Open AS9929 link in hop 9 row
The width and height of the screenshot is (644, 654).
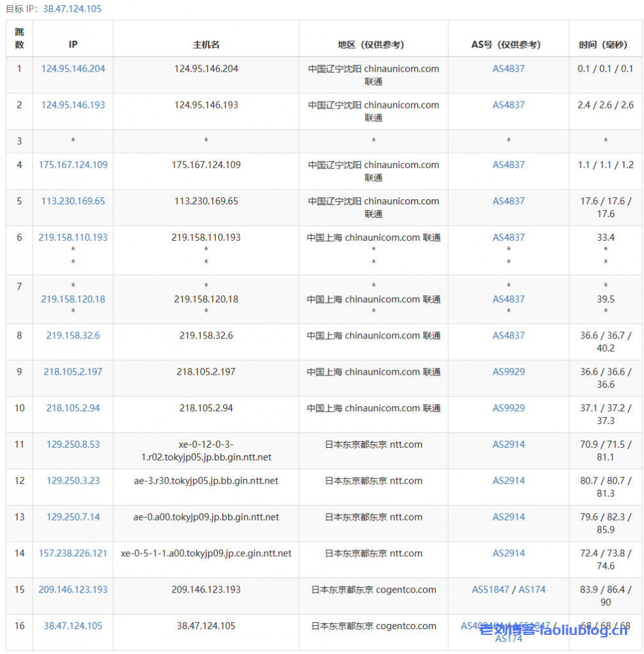click(x=509, y=372)
